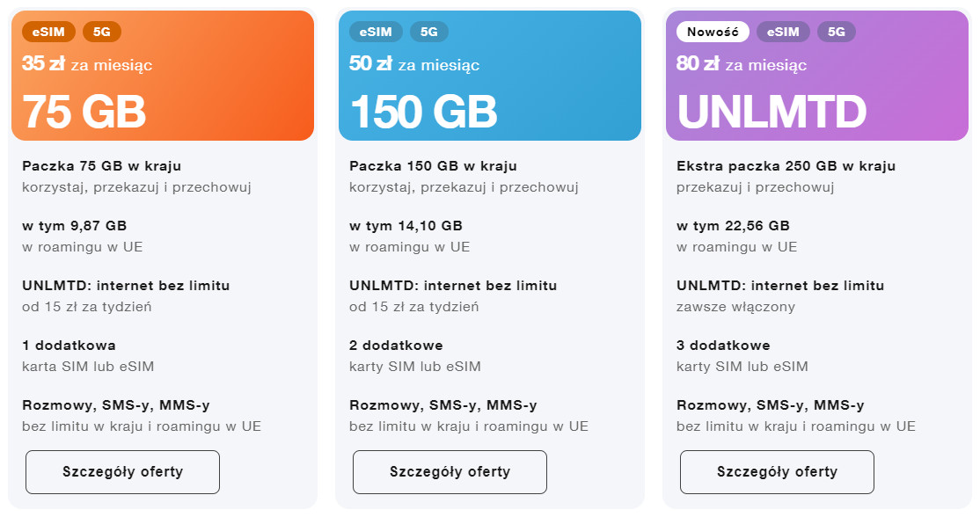
Task: Click the eSIM badge on the 75 GB plan
Action: tap(48, 32)
